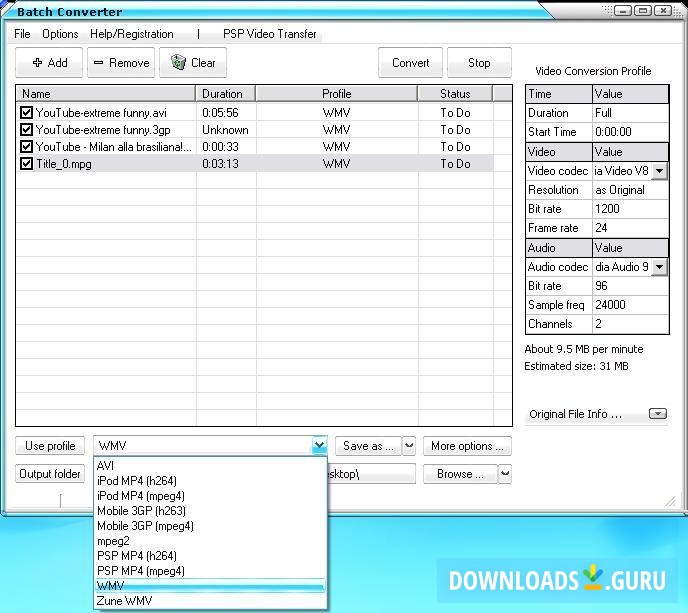Click the Duration value Full
Viewport: 688px width, 613px height.
click(630, 113)
